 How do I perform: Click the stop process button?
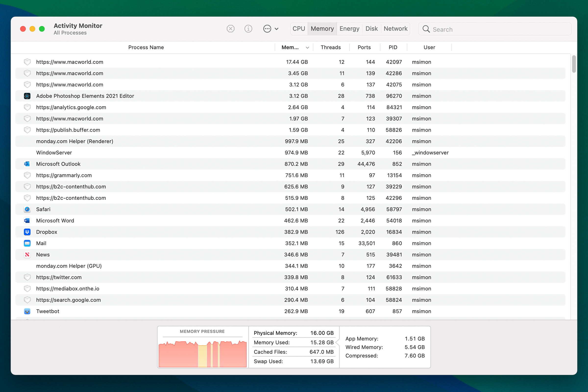point(230,28)
